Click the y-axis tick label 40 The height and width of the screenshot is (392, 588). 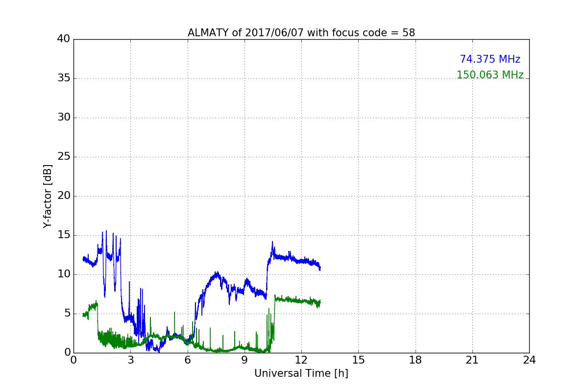point(64,39)
